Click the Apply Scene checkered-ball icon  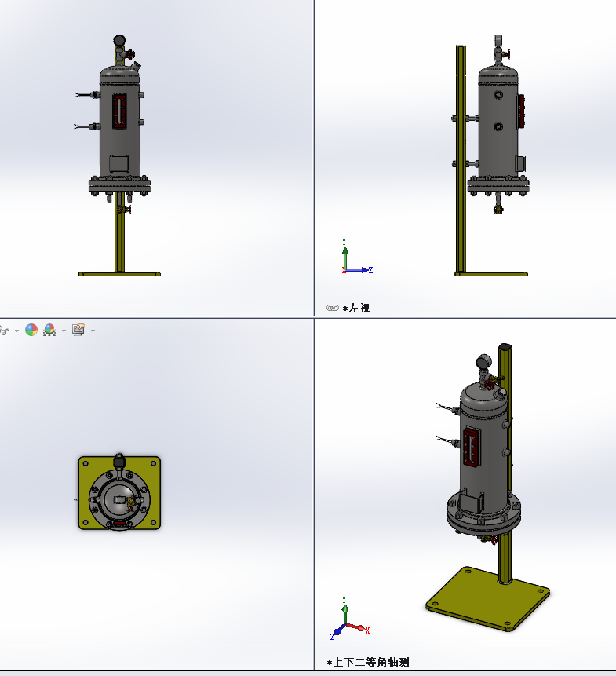49,330
